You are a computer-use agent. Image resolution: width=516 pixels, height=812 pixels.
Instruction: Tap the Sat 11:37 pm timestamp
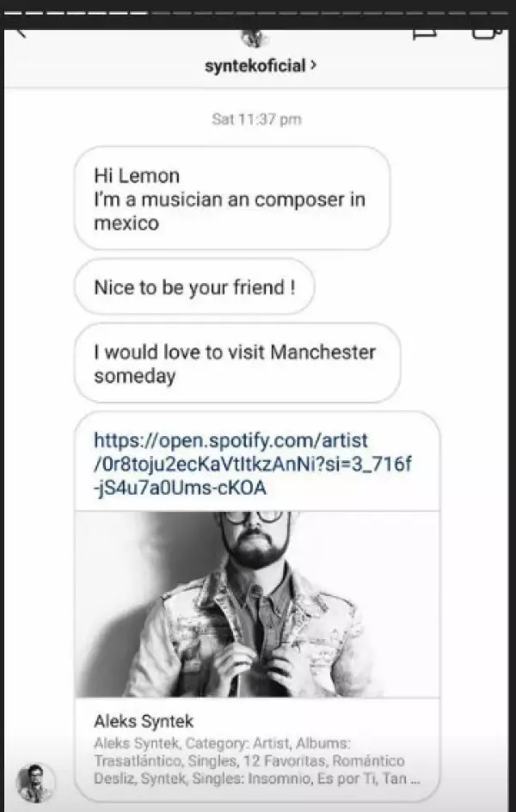[x=256, y=120]
